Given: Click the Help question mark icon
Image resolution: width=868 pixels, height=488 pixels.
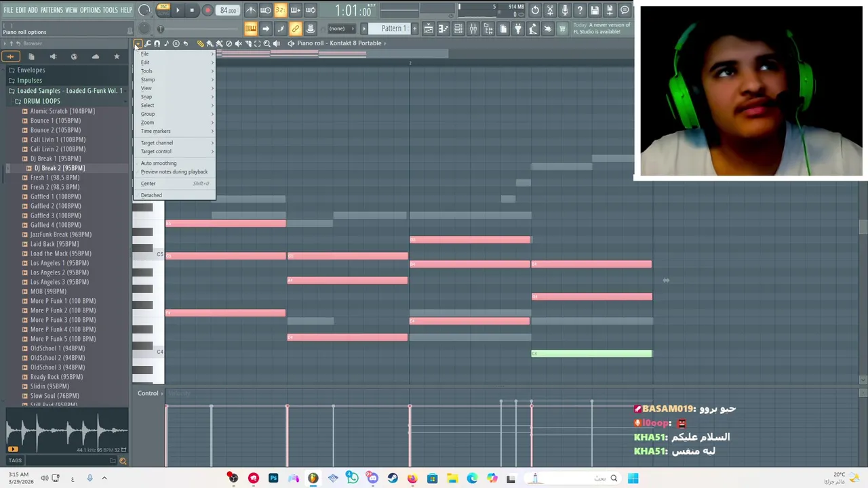Looking at the screenshot, I should pos(580,10).
